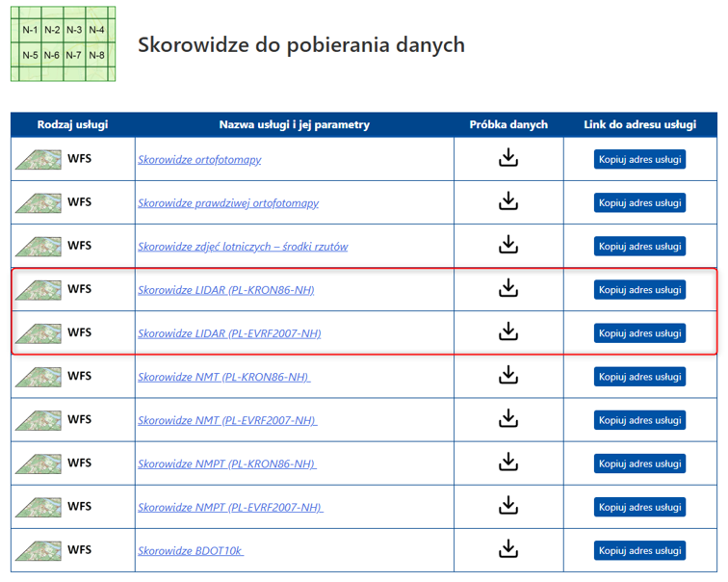Copy service address for Skorowidze BDOT10k
Viewport: 728px width, 582px height.
point(639,550)
